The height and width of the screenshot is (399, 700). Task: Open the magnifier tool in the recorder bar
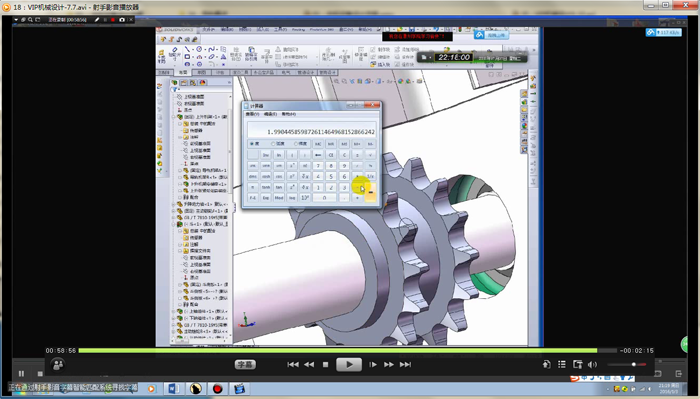click(30, 20)
